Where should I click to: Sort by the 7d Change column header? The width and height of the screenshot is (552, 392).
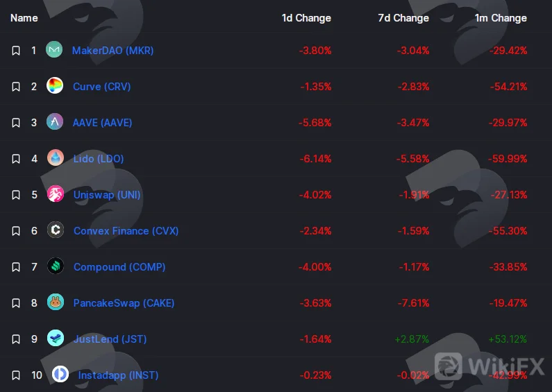(x=403, y=18)
